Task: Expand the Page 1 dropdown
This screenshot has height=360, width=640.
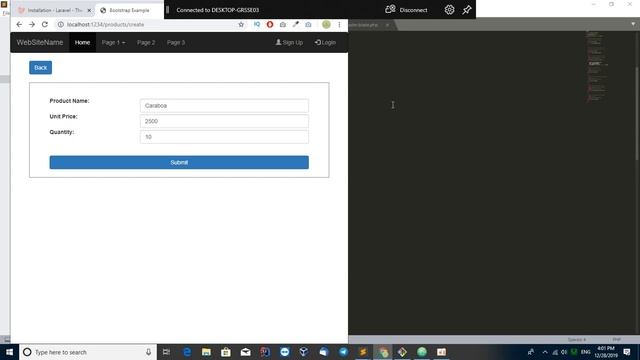Action: click(x=113, y=42)
